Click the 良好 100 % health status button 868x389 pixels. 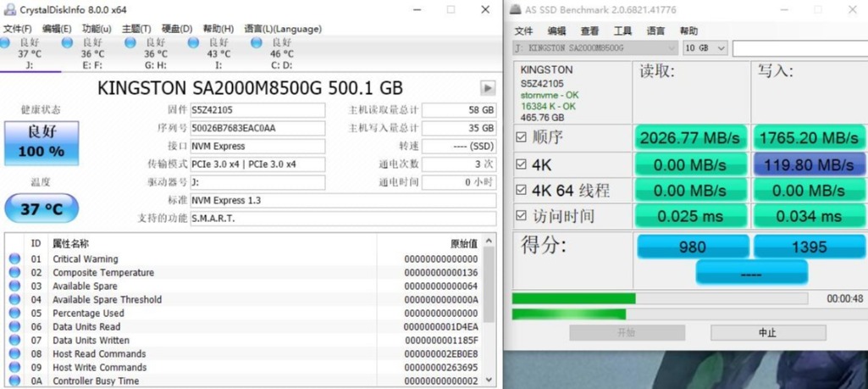coord(41,143)
